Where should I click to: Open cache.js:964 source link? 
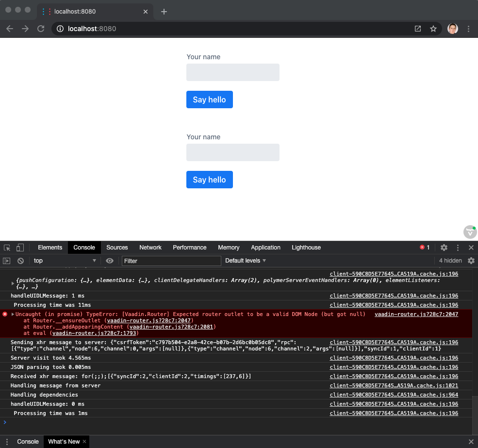[394, 395]
